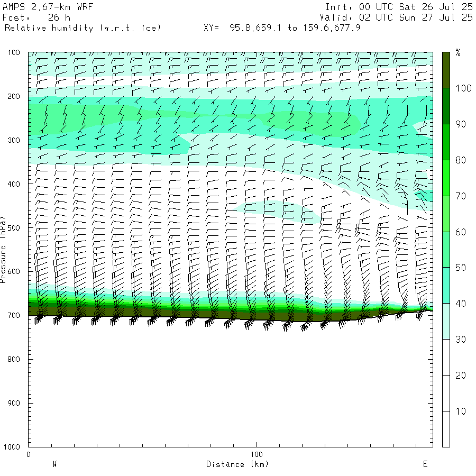Click the 'Distance (km)' axis title

237,464
